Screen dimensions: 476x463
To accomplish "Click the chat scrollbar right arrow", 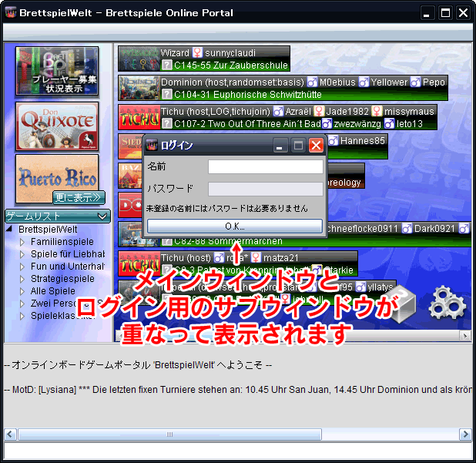I will pyautogui.click(x=465, y=434).
